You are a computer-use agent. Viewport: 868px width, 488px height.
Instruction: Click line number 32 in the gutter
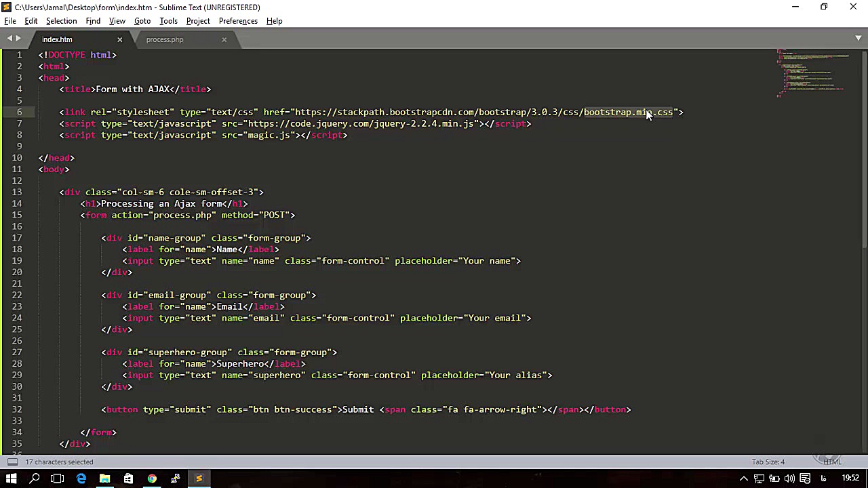click(17, 409)
